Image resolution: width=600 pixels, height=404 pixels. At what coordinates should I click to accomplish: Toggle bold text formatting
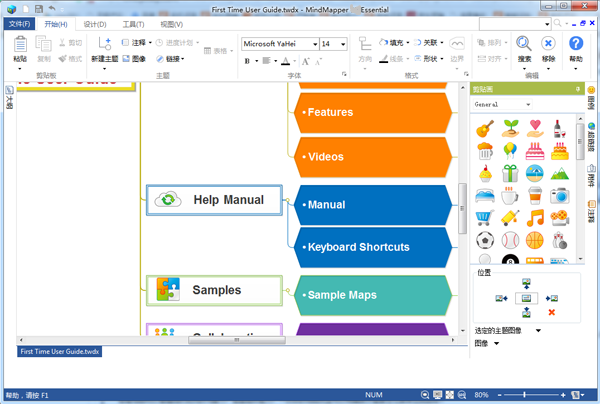[x=247, y=61]
